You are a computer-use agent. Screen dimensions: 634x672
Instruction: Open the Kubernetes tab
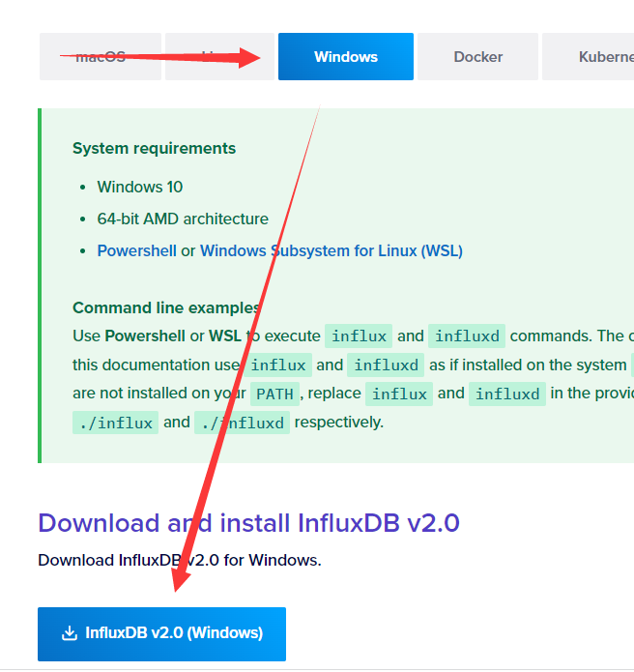pyautogui.click(x=589, y=57)
